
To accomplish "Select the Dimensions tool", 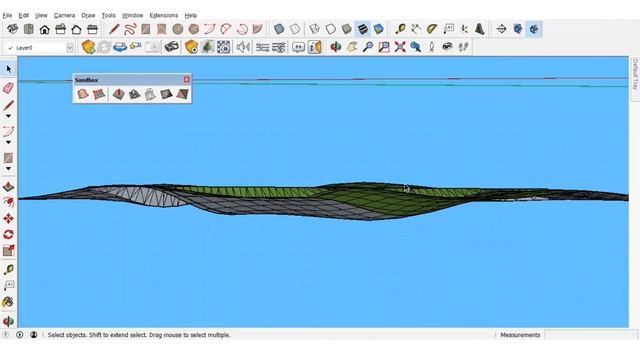I will 416,29.
